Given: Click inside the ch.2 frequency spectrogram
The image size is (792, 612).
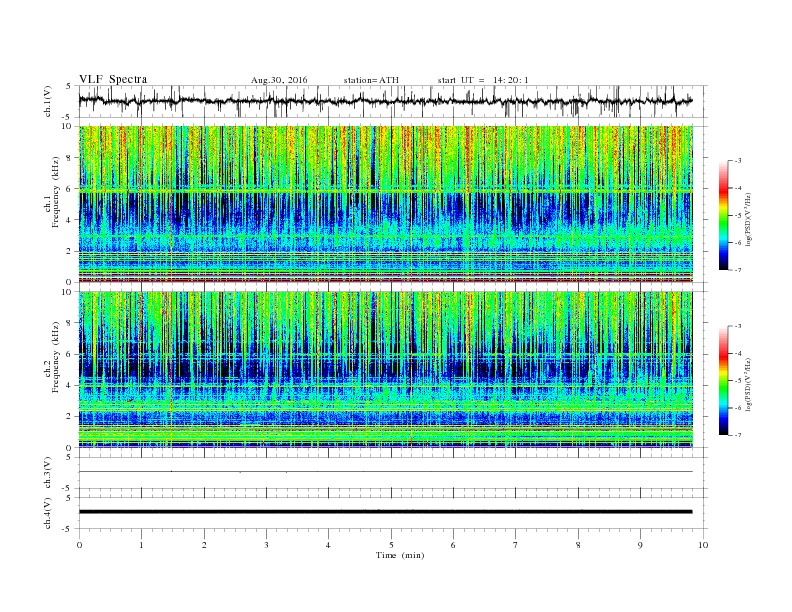Looking at the screenshot, I should click(x=385, y=370).
